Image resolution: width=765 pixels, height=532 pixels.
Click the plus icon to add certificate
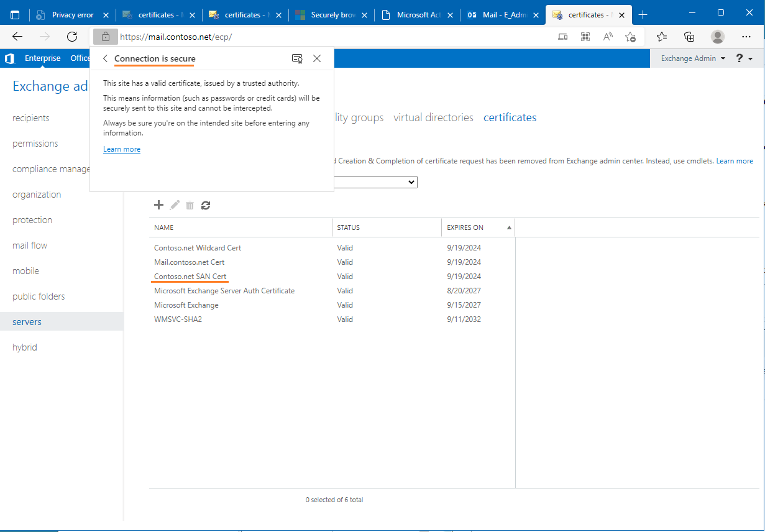[158, 204]
